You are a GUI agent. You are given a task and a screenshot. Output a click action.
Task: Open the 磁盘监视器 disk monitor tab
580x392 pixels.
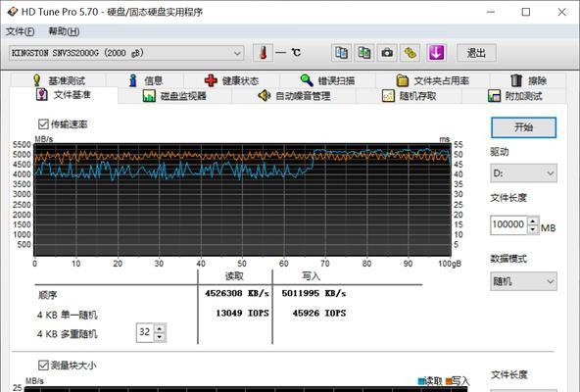[174, 96]
